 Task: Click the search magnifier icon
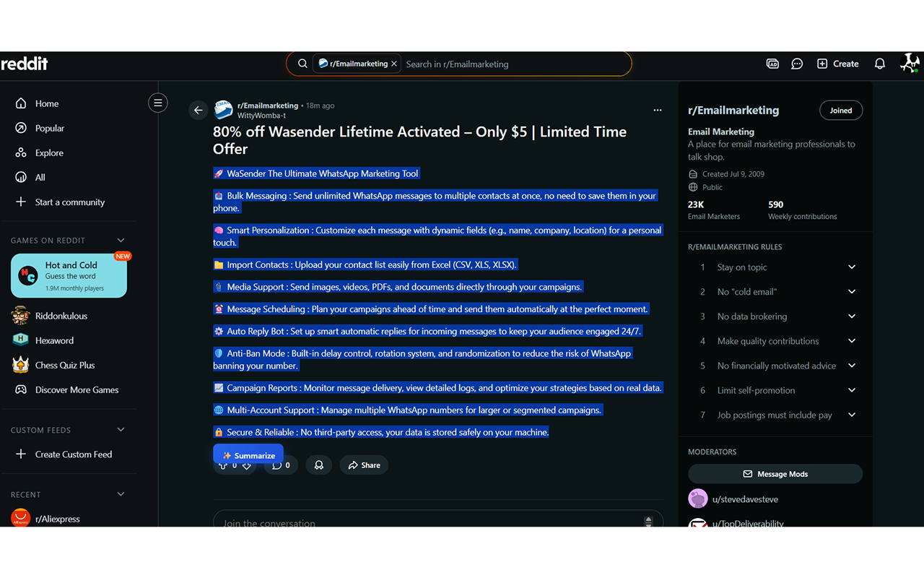302,64
